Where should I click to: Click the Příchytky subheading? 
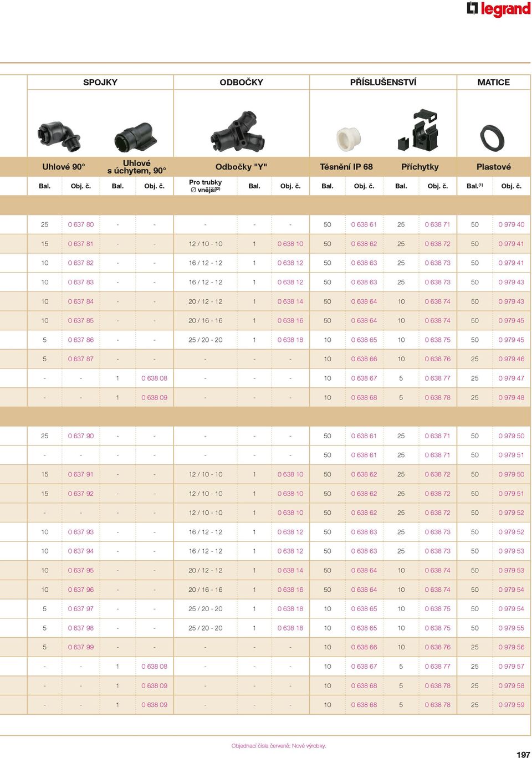pyautogui.click(x=420, y=167)
